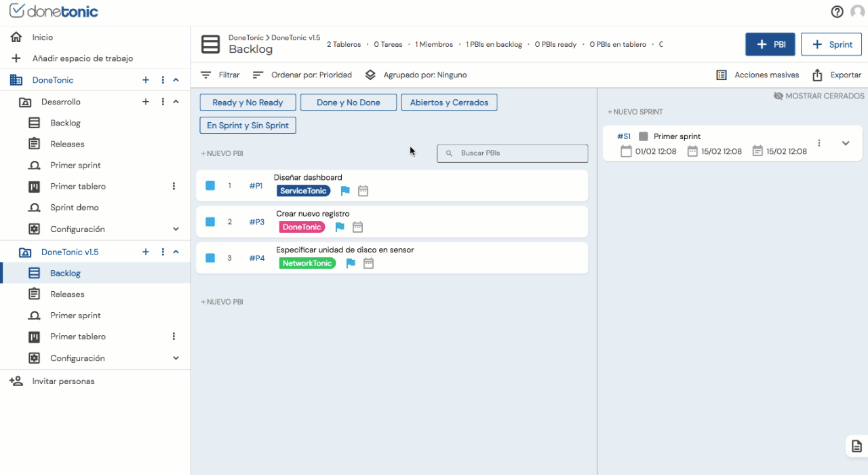Collapse the DoneTonic v1.5 project tree
This screenshot has width=868, height=475.
pos(176,252)
